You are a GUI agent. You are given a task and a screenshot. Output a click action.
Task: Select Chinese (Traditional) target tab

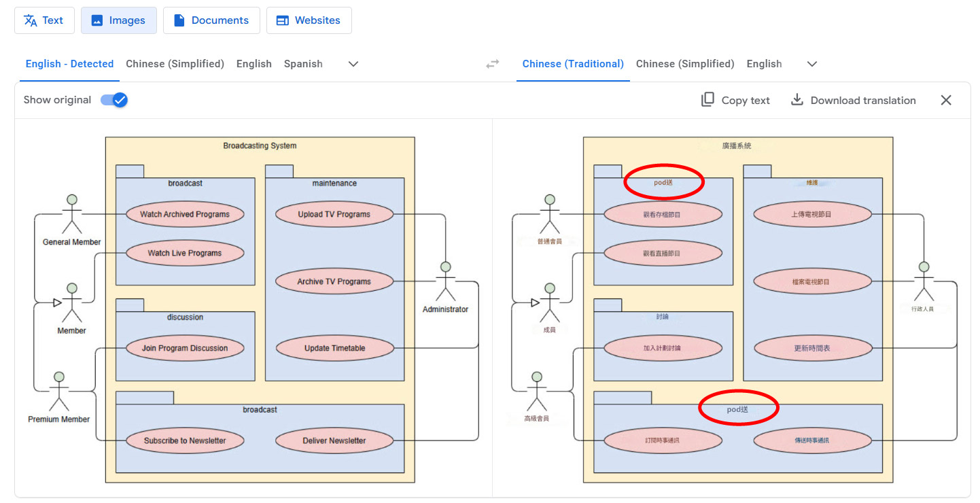[x=573, y=64]
